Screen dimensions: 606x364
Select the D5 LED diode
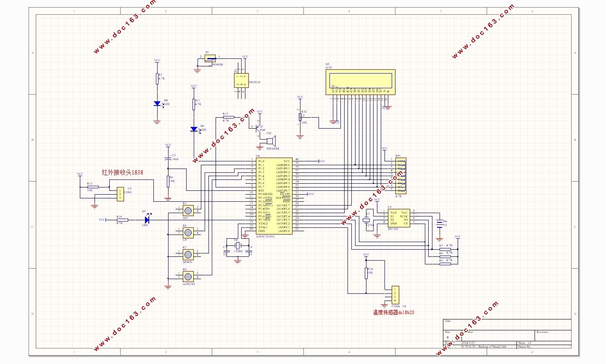pyautogui.click(x=148, y=219)
